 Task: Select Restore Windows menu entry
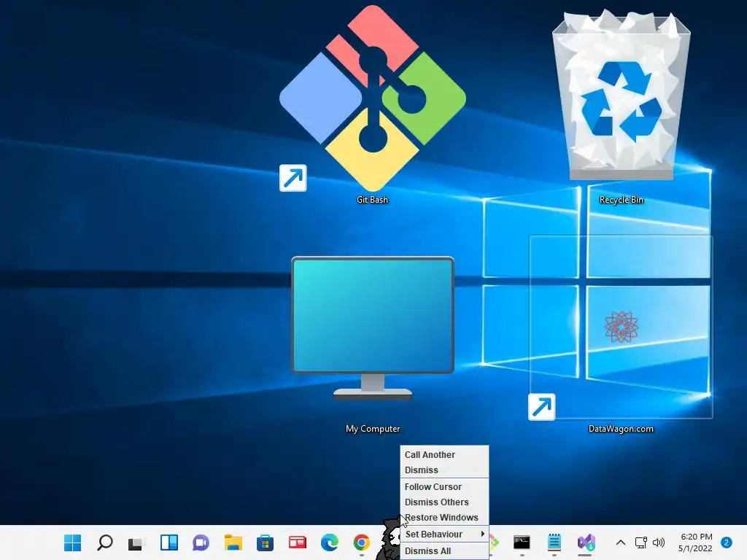(x=444, y=517)
